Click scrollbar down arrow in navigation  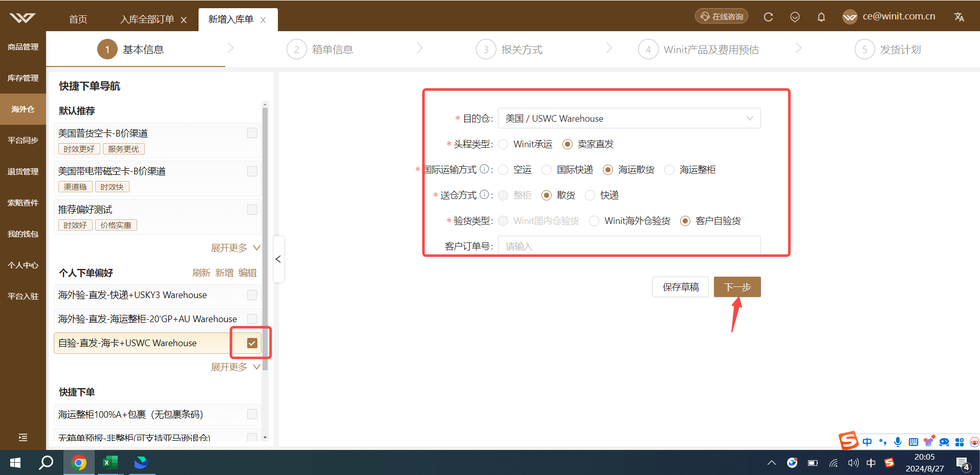pyautogui.click(x=265, y=438)
